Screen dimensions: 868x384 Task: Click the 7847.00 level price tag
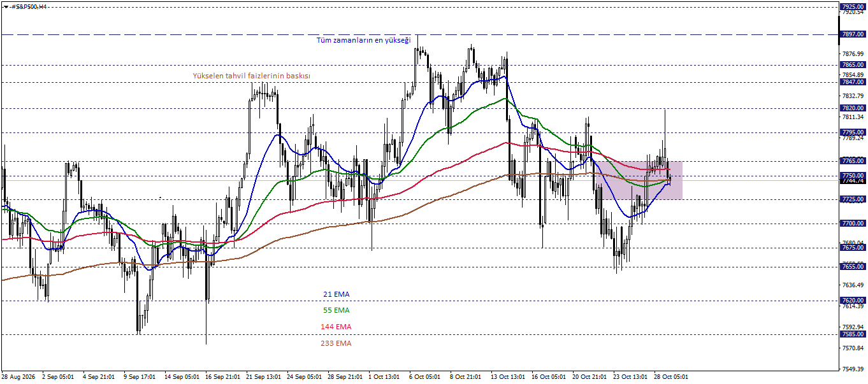[853, 82]
